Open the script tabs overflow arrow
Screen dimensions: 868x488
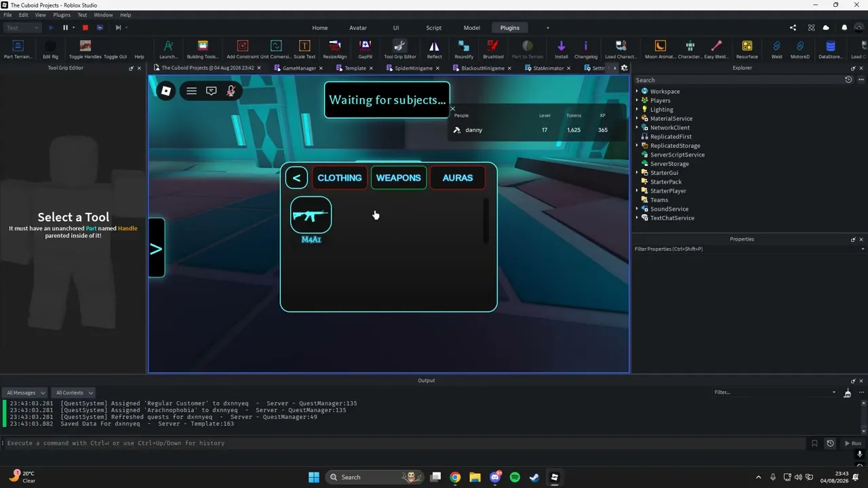(615, 68)
